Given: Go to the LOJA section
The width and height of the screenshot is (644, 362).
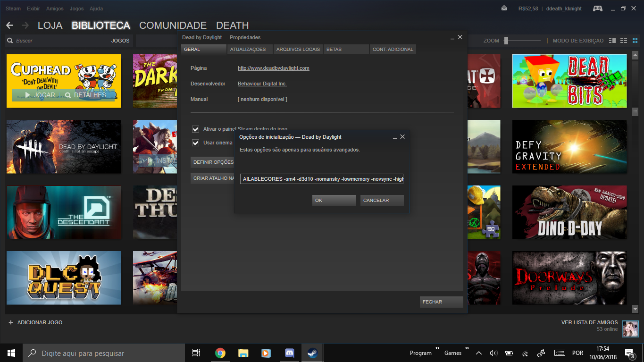Looking at the screenshot, I should tap(50, 25).
